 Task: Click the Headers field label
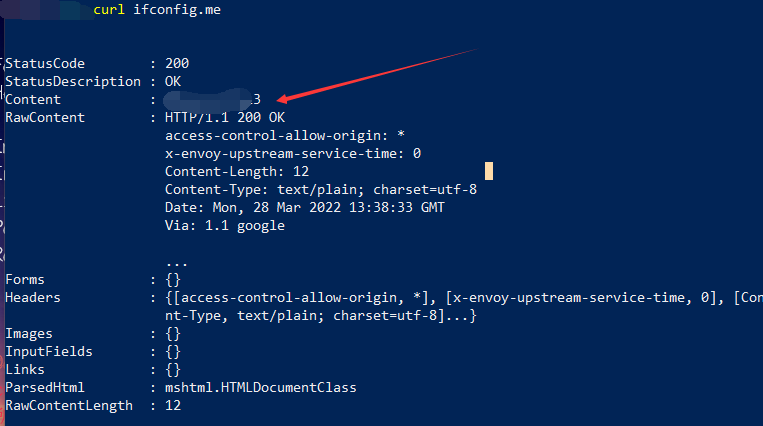33,297
